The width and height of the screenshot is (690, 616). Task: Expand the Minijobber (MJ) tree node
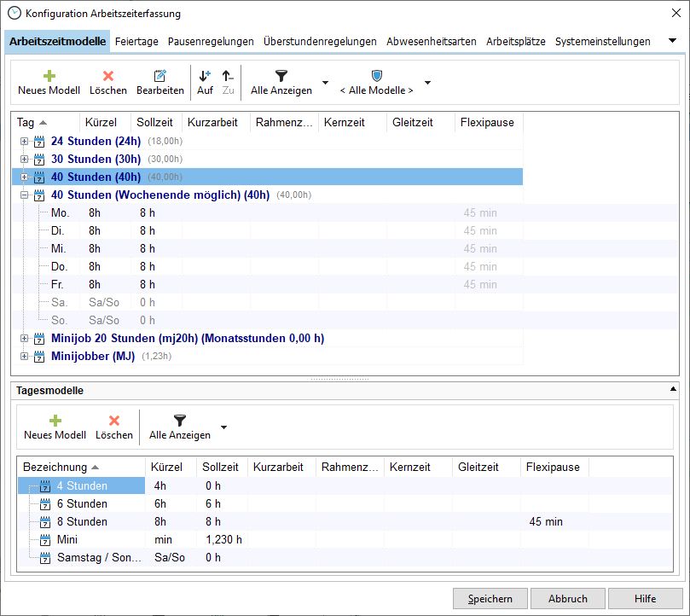point(25,357)
